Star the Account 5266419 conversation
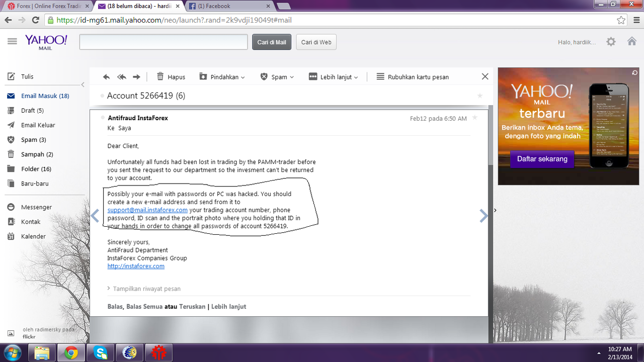644x362 pixels. pyautogui.click(x=479, y=96)
